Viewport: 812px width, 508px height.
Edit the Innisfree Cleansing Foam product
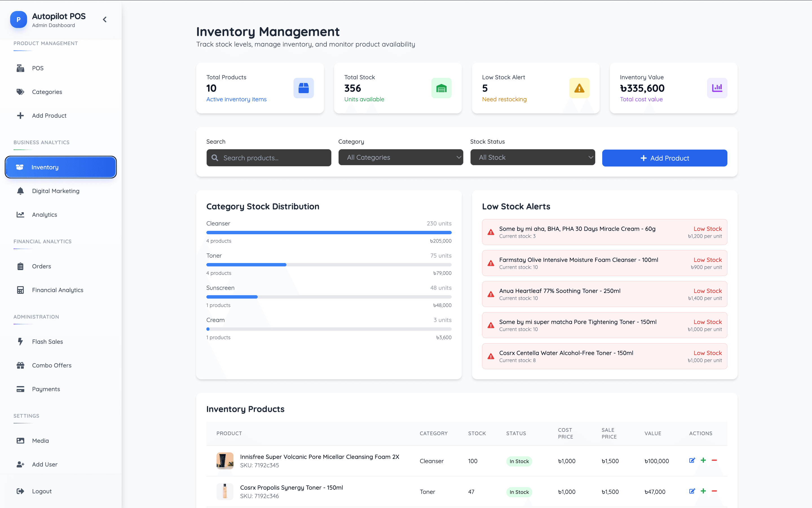(x=692, y=460)
